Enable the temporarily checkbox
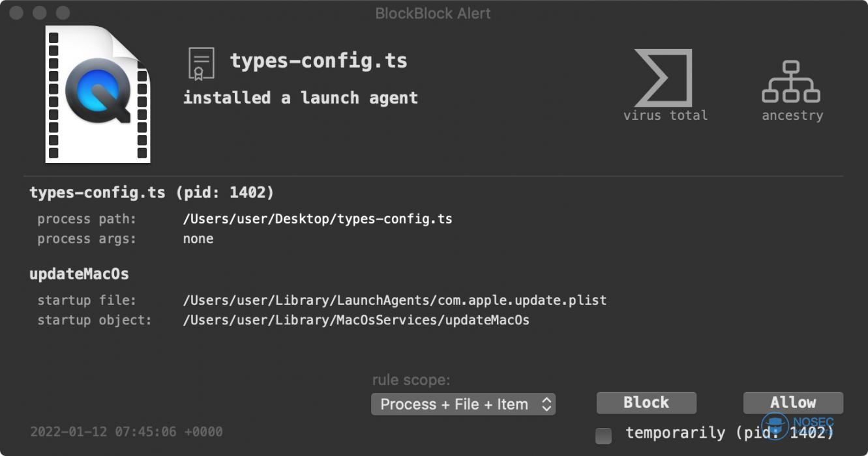The width and height of the screenshot is (868, 456). (604, 436)
